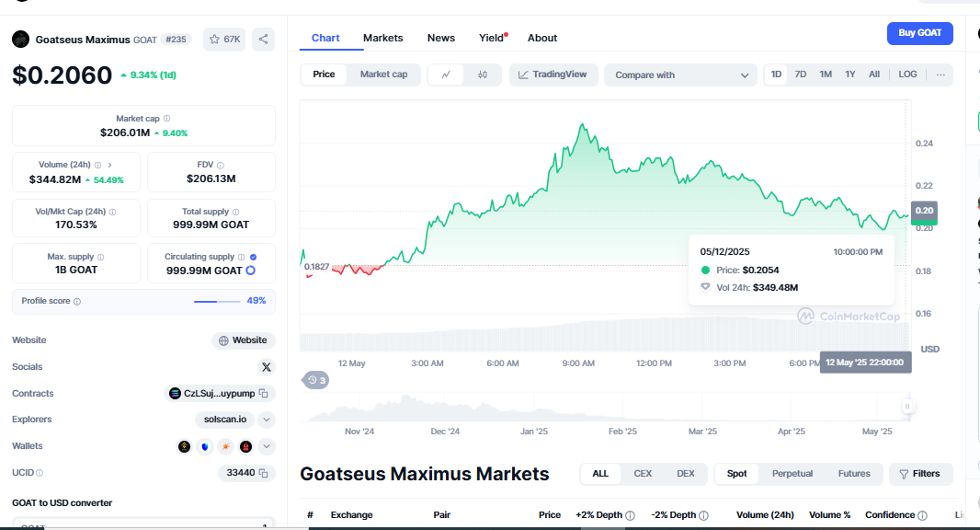Open Market cap info tooltip icon
The height and width of the screenshot is (530, 980).
[x=167, y=119]
